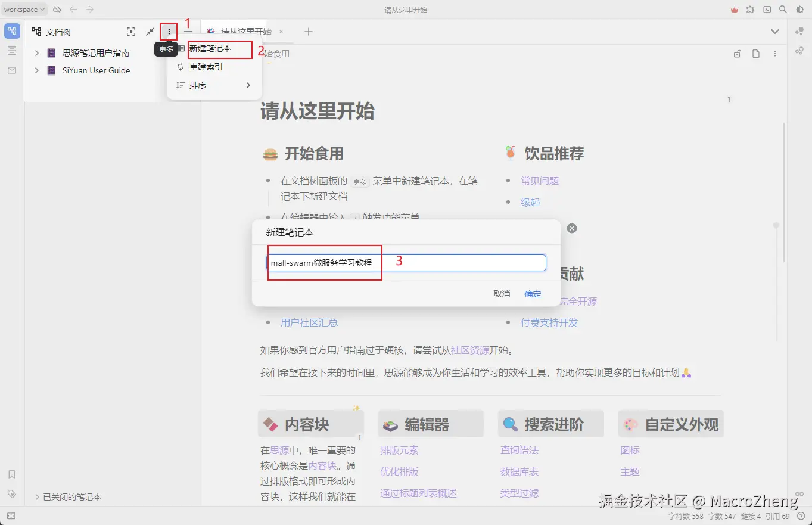
Task: Open the workspace dropdown
Action: 24,10
